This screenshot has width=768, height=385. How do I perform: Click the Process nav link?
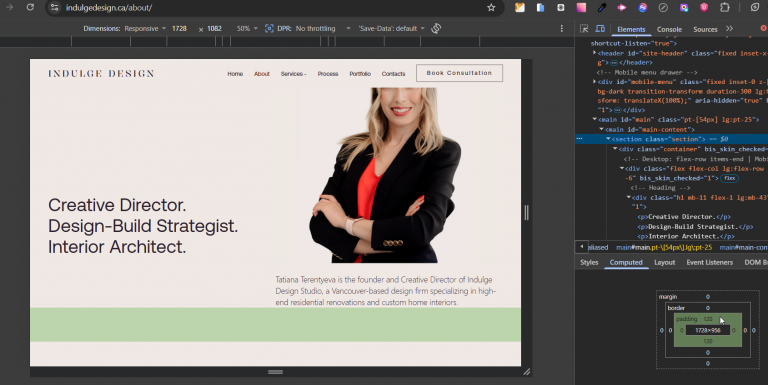[x=328, y=74]
